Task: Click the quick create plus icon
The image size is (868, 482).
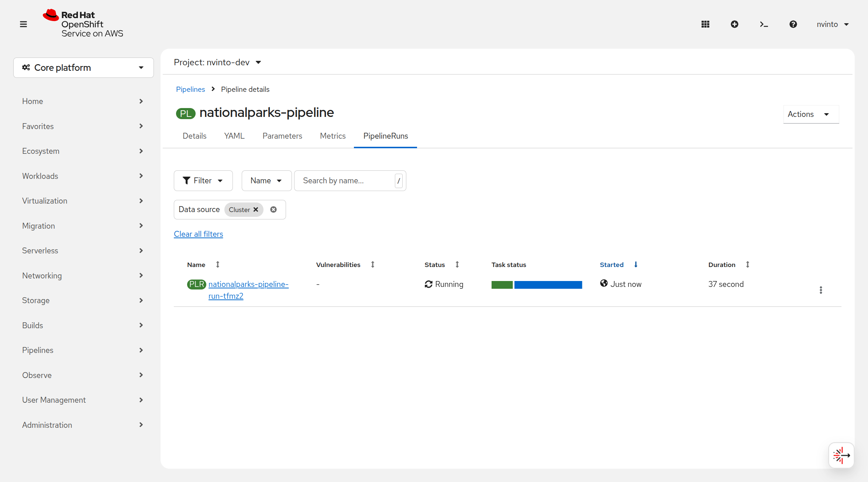Action: point(734,24)
